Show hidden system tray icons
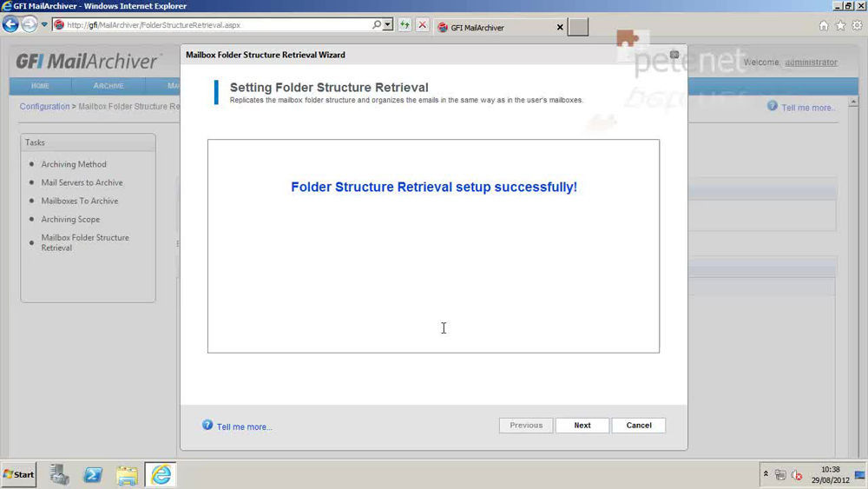The height and width of the screenshot is (489, 868). [766, 474]
